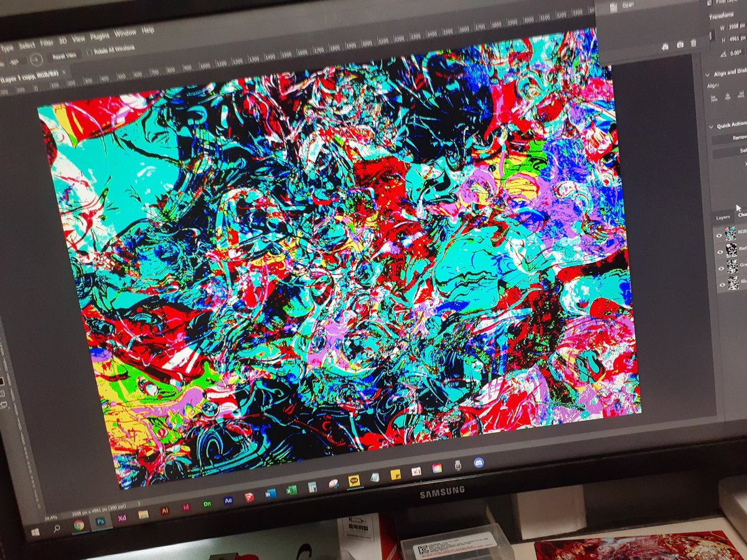The width and height of the screenshot is (747, 560).
Task: Open Calculator from the taskbar
Action: point(312,487)
